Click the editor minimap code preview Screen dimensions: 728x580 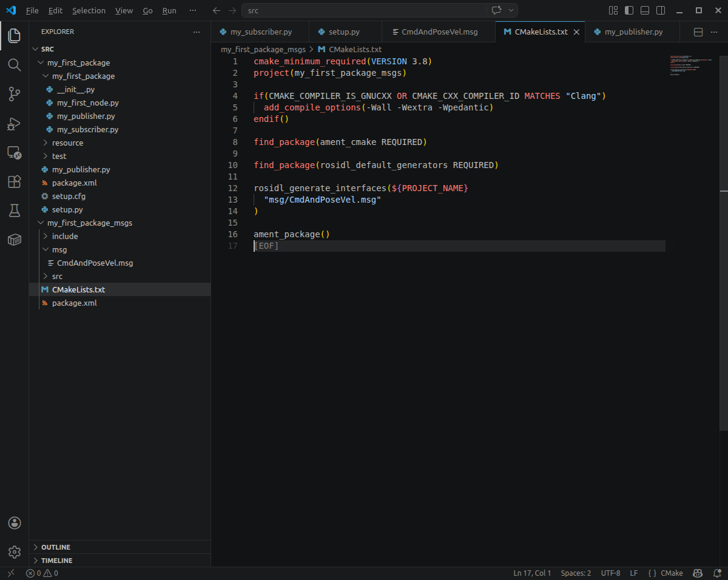pos(692,66)
